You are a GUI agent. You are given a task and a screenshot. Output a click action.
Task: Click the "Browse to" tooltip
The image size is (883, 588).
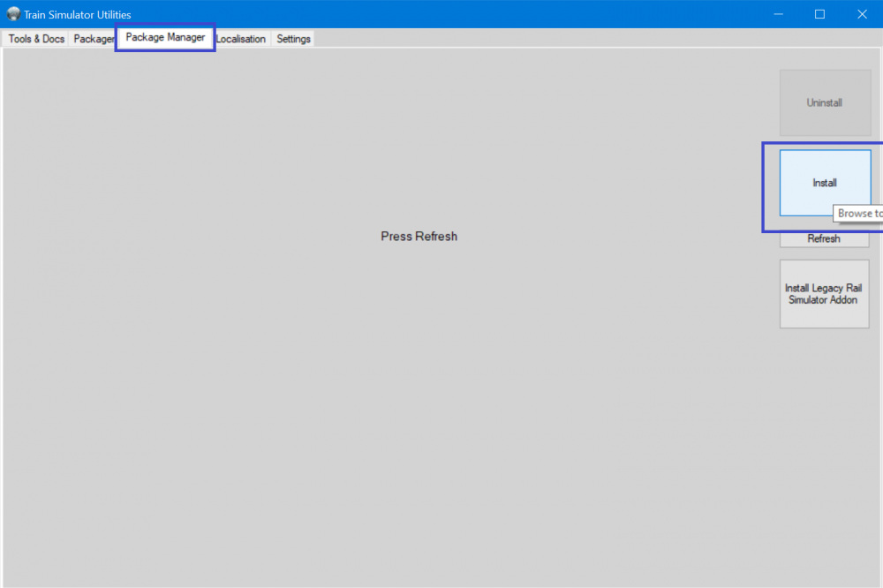click(x=858, y=214)
